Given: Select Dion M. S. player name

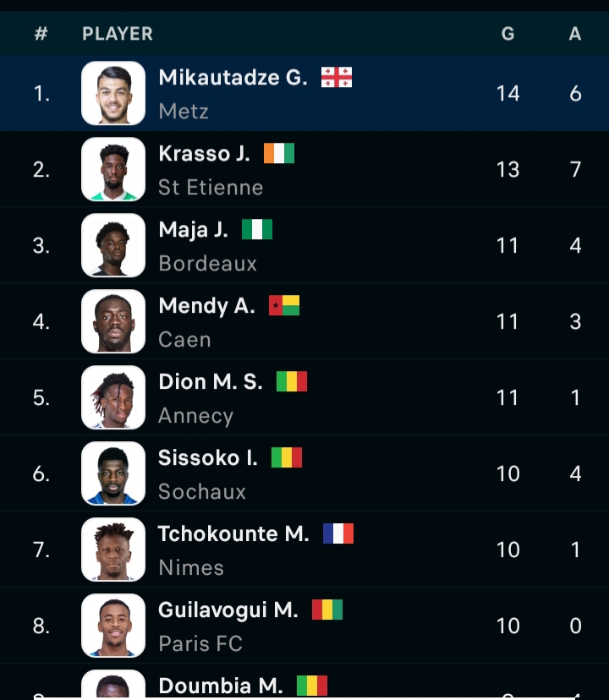Looking at the screenshot, I should pyautogui.click(x=211, y=382).
